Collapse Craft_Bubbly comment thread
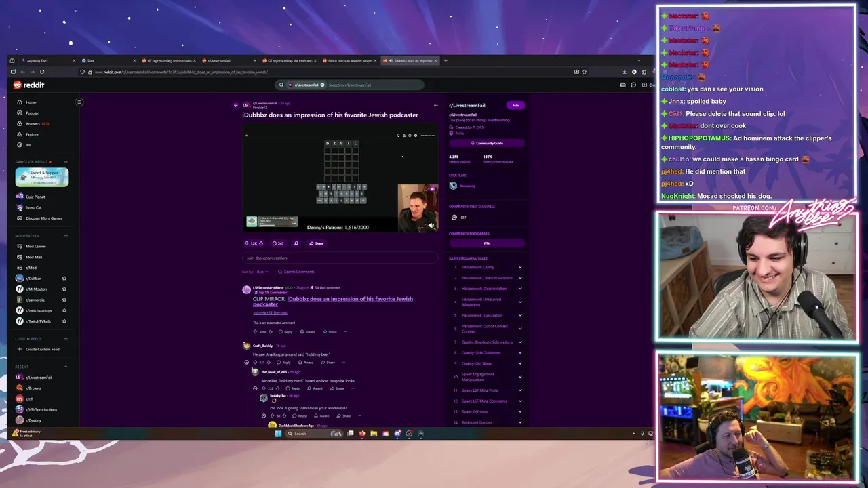 246,362
